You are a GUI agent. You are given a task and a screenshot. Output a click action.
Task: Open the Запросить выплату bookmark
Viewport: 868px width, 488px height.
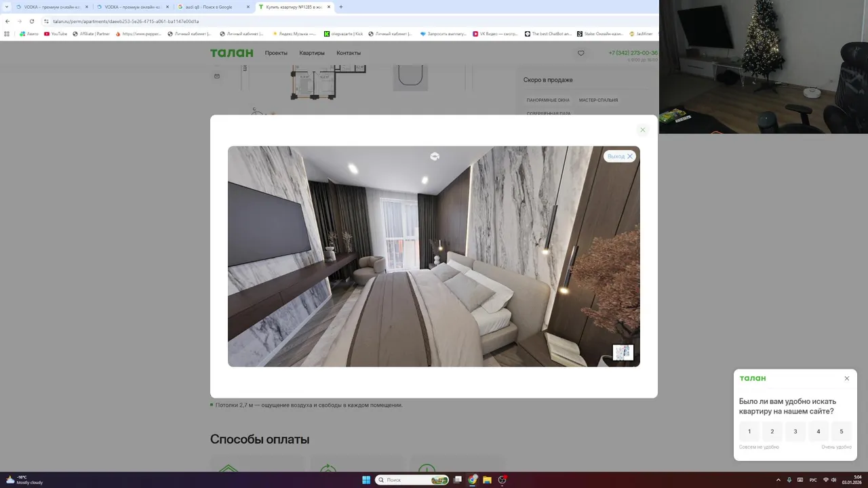(443, 33)
